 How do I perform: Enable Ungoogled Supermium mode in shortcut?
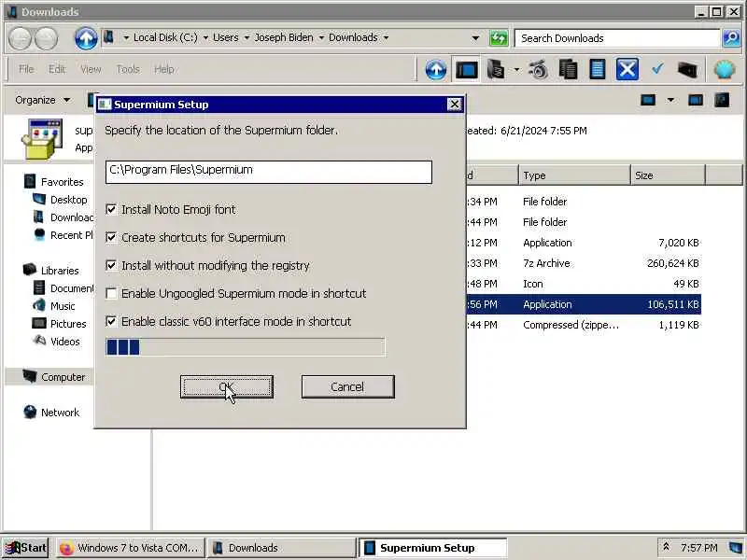point(111,293)
